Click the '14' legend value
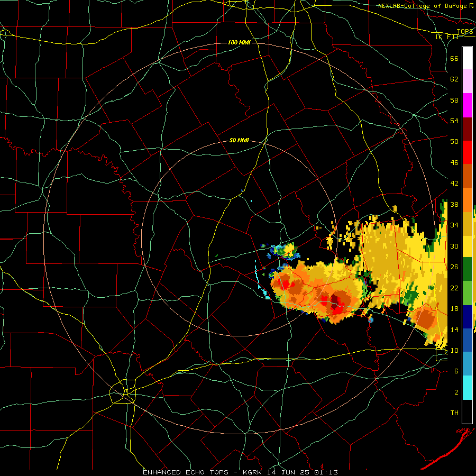This screenshot has height=476, width=476. coord(454,329)
